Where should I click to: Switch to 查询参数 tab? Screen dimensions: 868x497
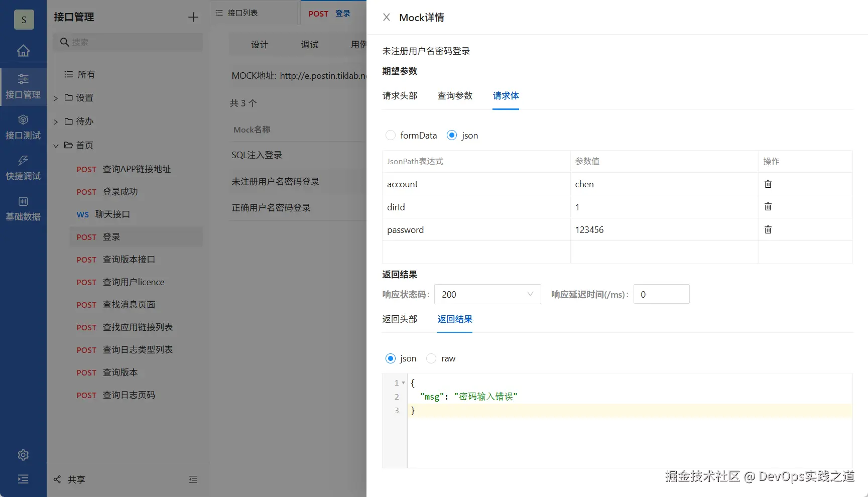[455, 95]
